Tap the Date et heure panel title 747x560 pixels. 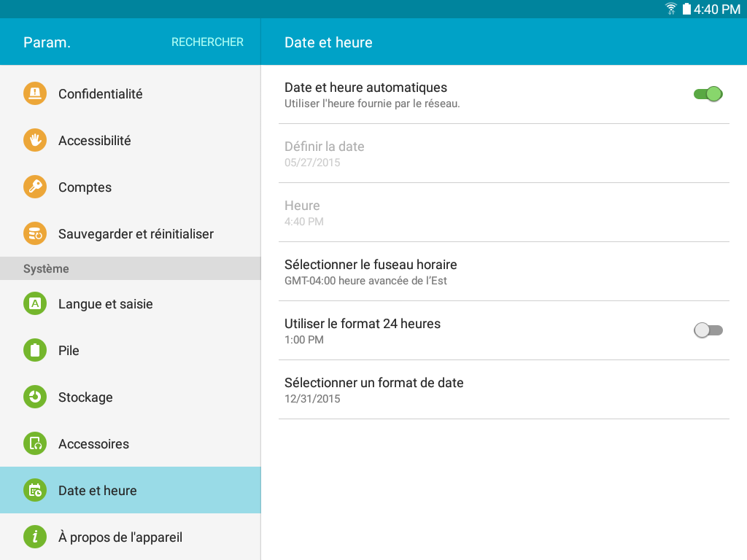pyautogui.click(x=328, y=42)
